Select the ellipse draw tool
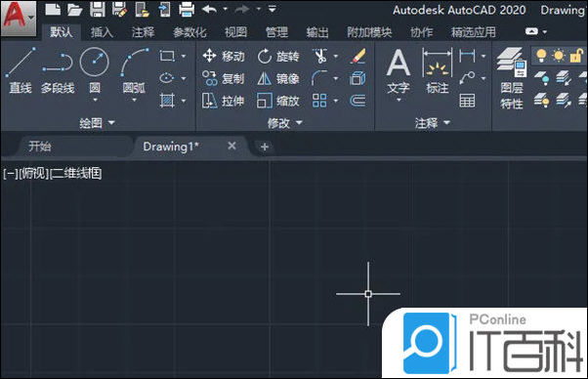588x379 pixels. click(167, 78)
